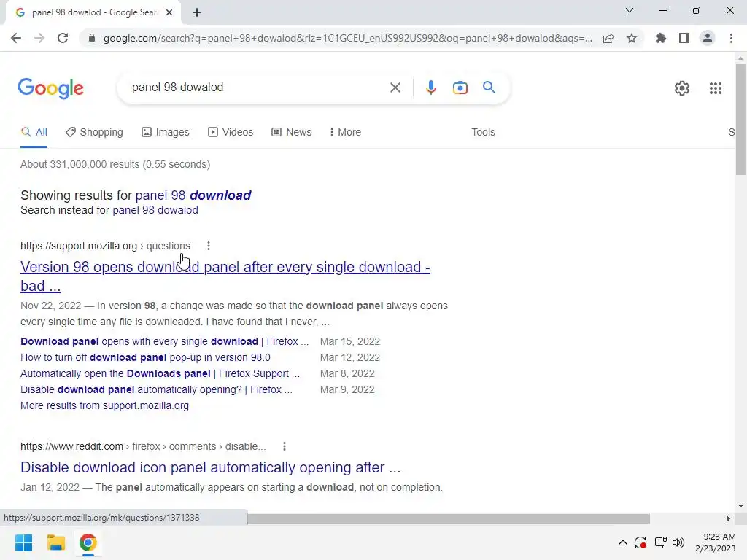Open the tab search chevron
Viewport: 747px width, 560px height.
point(630,10)
